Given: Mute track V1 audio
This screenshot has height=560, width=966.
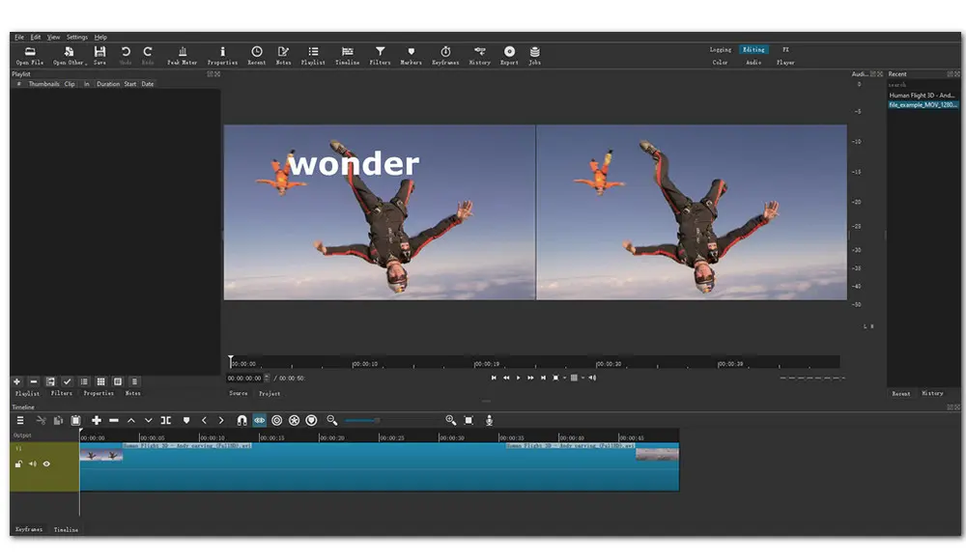Looking at the screenshot, I should [32, 463].
